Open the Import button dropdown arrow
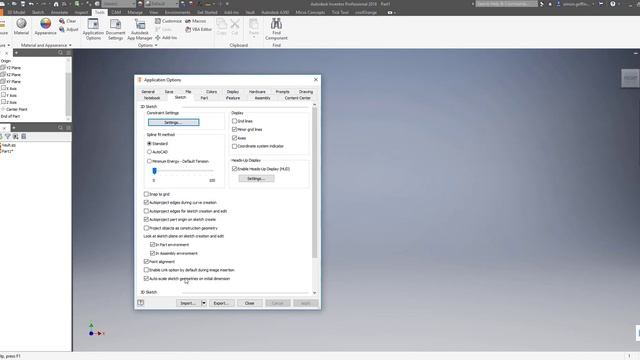The image size is (640, 360). pyautogui.click(x=204, y=303)
